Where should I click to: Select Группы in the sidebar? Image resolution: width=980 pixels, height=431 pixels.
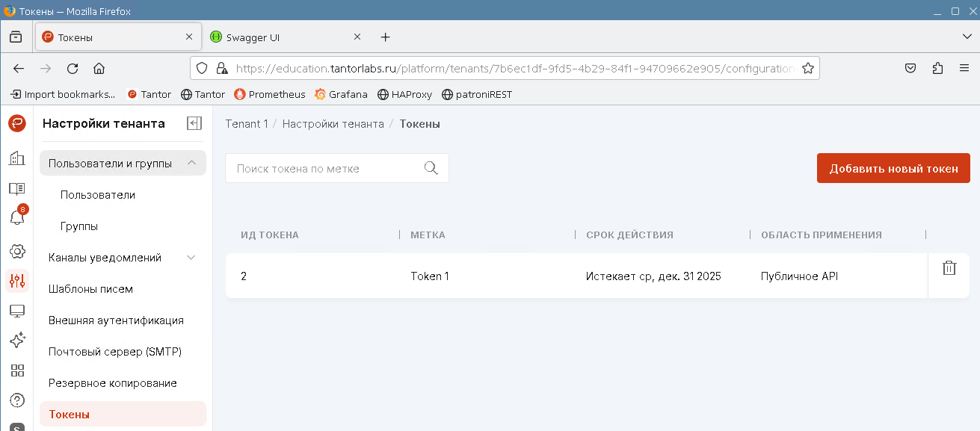click(x=79, y=226)
